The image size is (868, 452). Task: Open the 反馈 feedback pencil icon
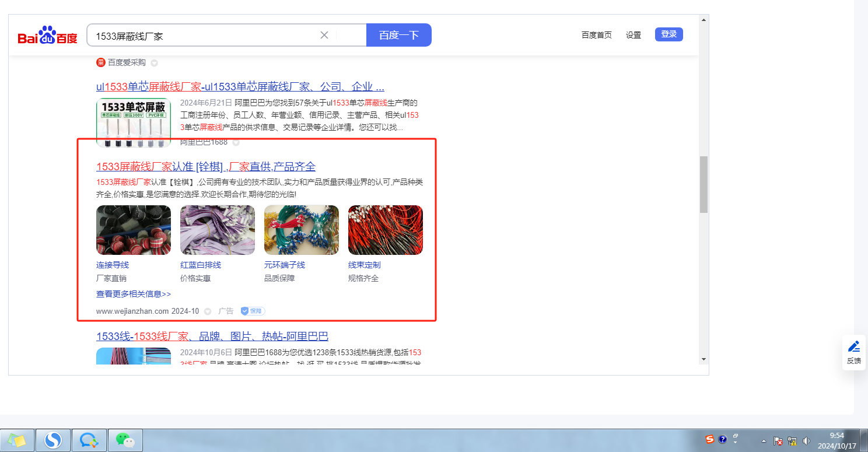click(854, 346)
